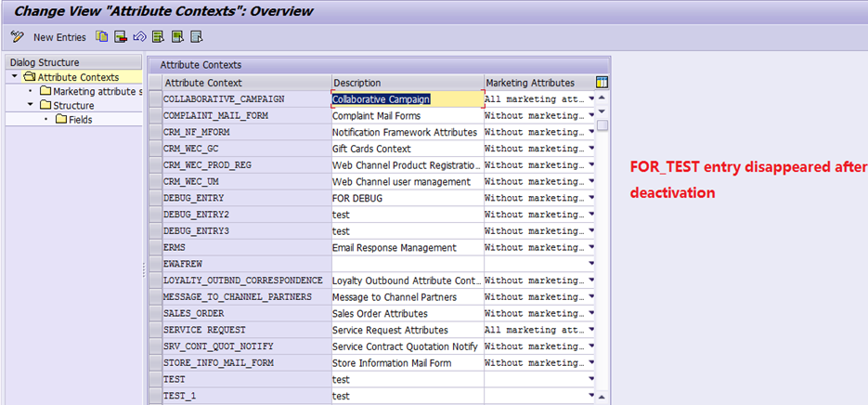The image size is (868, 405).
Task: Open Marketing Attributes dropdown for LOYALTY_OUTBND_CORRESPONDENCE
Action: [x=591, y=281]
